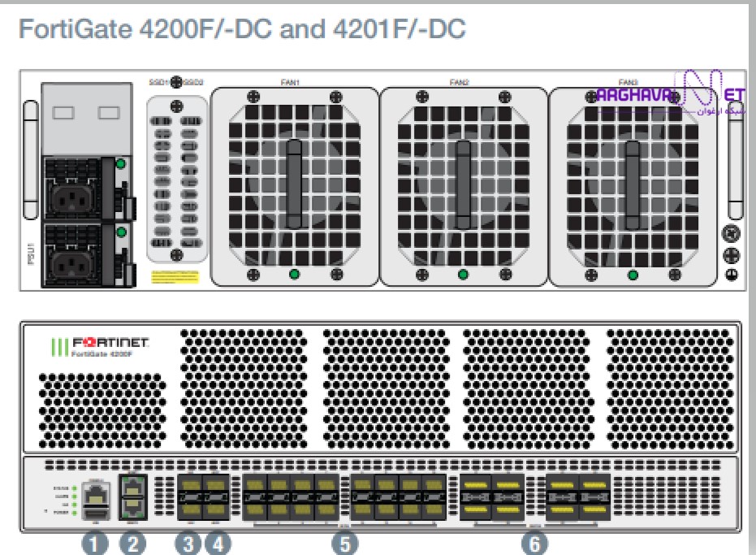This screenshot has height=555, width=756.
Task: Click callout number 5 badge
Action: [x=345, y=544]
